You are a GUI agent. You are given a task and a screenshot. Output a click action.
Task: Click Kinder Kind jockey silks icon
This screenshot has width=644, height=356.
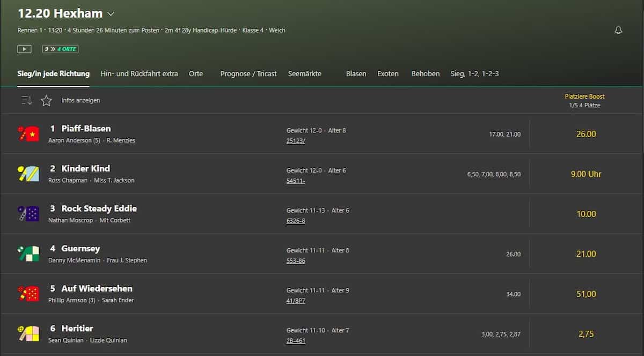28,174
